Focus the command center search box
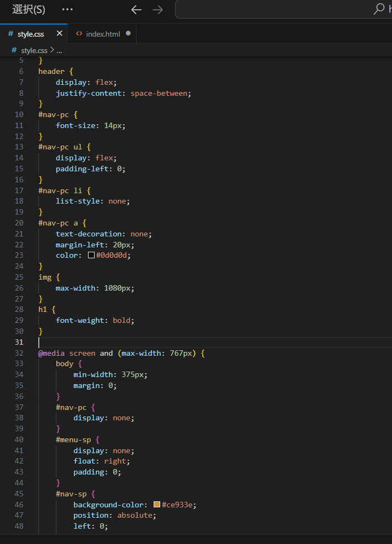 [273, 9]
